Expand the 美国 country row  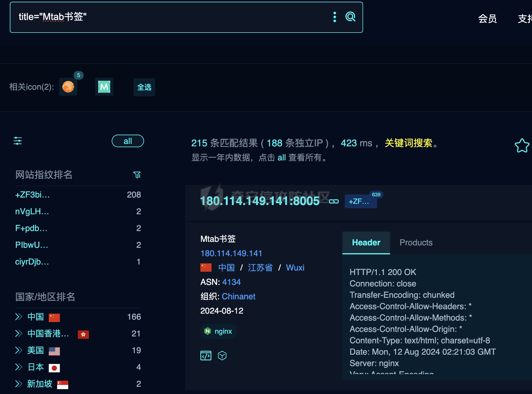(x=19, y=350)
